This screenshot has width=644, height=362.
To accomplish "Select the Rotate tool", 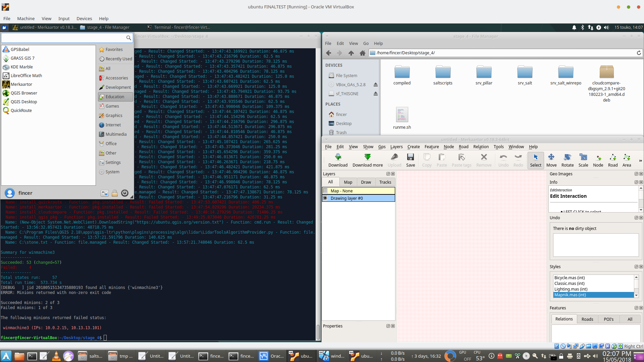I will click(567, 160).
